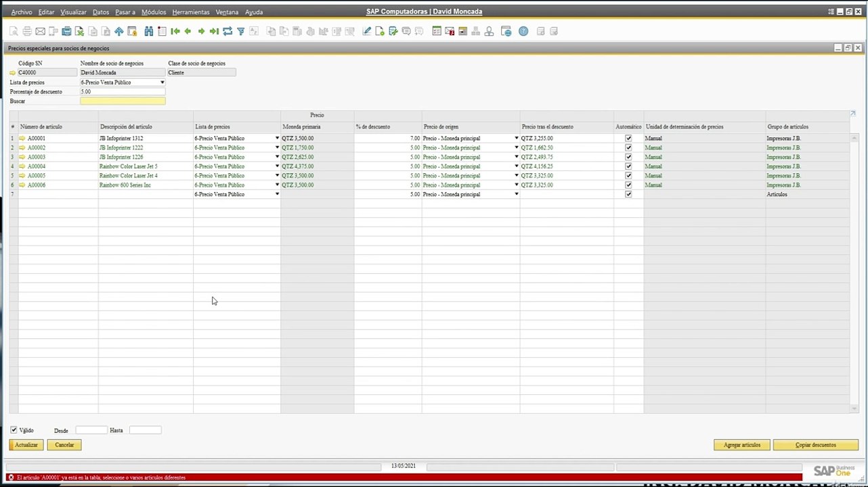Open Precio de origen dropdown in row 7
Image resolution: width=868 pixels, height=487 pixels.
pos(517,195)
